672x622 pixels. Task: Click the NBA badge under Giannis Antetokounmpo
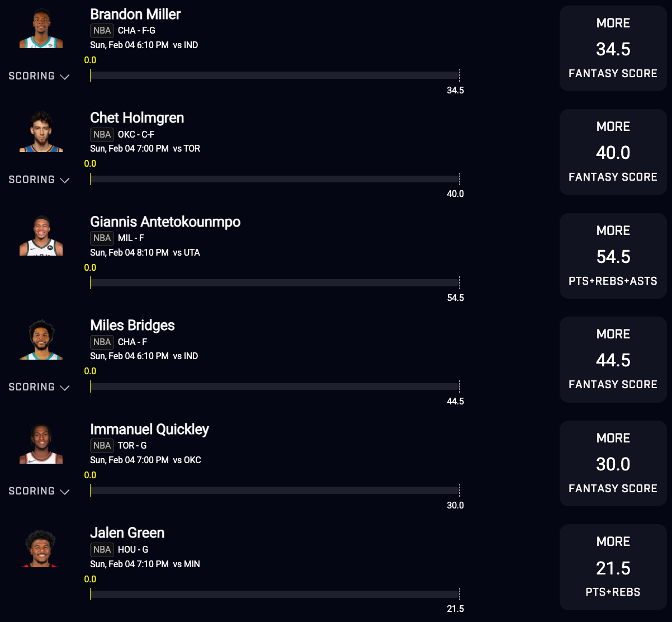102,238
